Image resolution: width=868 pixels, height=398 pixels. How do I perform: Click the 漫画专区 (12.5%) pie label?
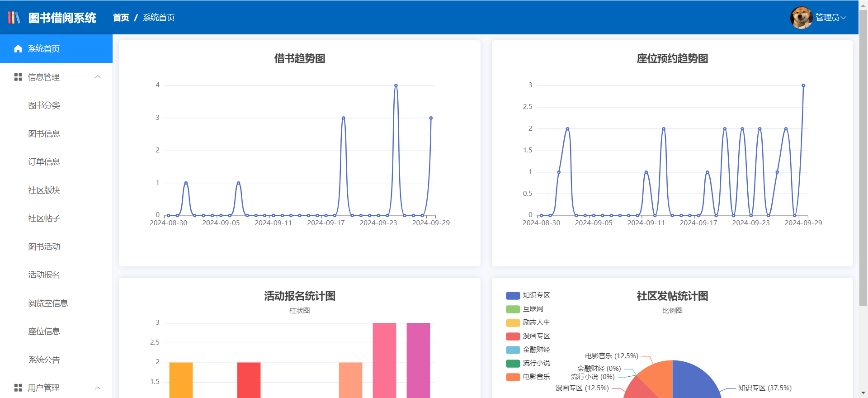[x=582, y=388]
